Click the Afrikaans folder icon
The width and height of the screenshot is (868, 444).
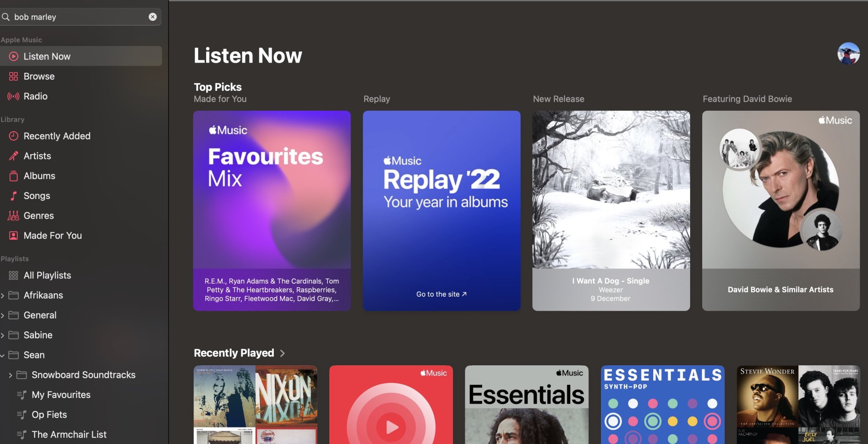13,295
